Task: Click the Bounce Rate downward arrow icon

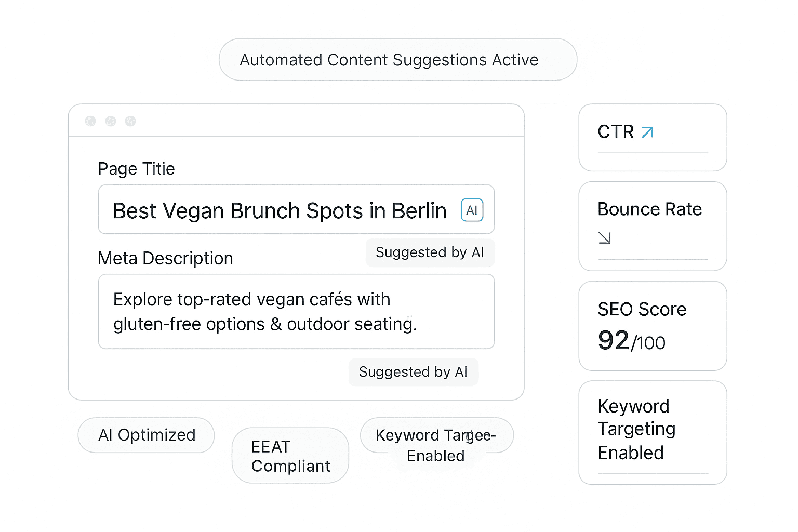Action: tap(605, 238)
